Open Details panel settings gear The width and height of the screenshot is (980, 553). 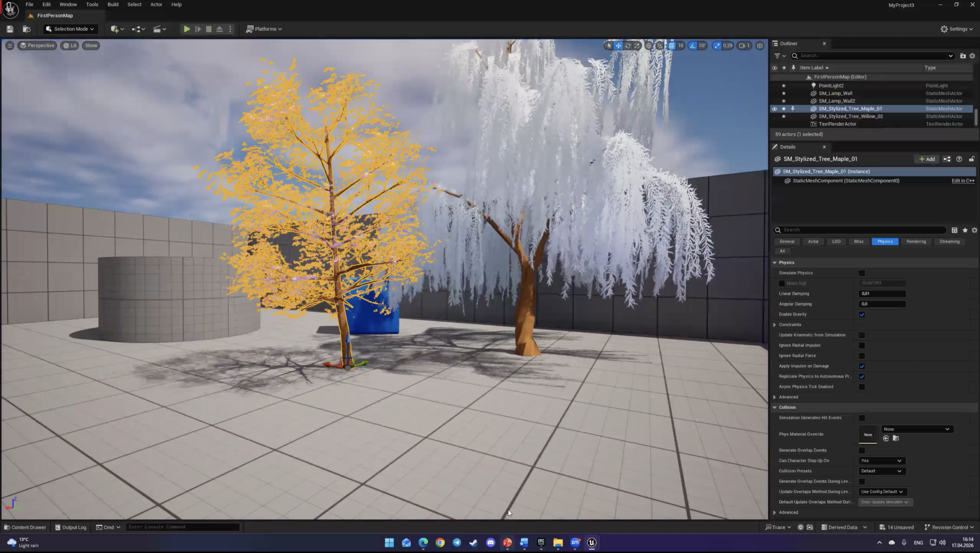click(x=974, y=230)
